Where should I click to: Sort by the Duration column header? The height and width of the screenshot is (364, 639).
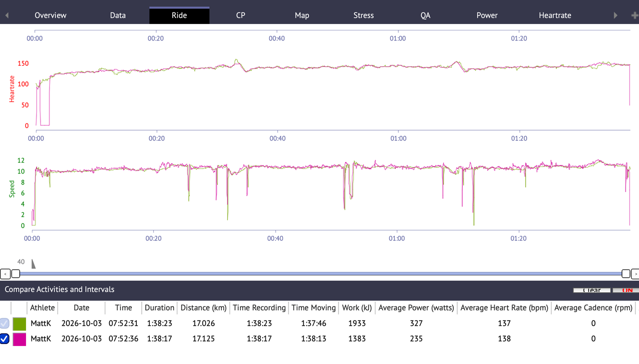coord(160,308)
